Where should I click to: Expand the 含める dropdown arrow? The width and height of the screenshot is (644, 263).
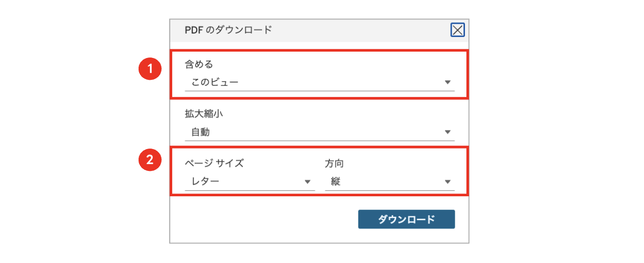pos(447,82)
